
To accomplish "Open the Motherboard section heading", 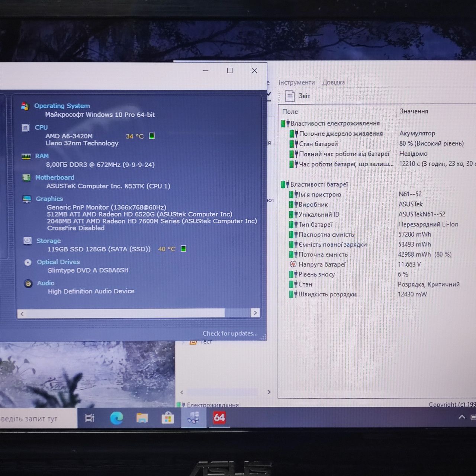I will click(55, 177).
